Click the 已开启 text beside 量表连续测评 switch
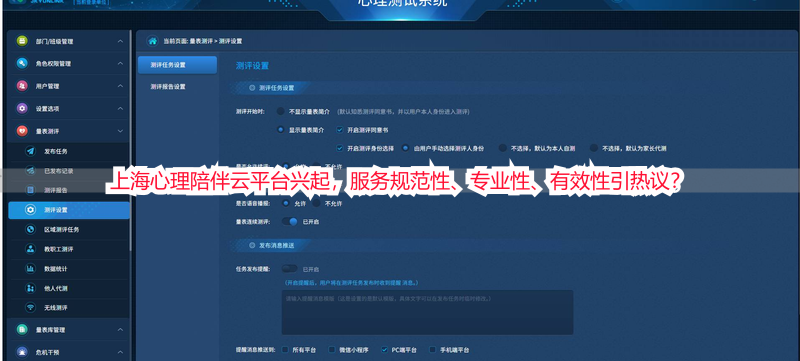 [311, 222]
